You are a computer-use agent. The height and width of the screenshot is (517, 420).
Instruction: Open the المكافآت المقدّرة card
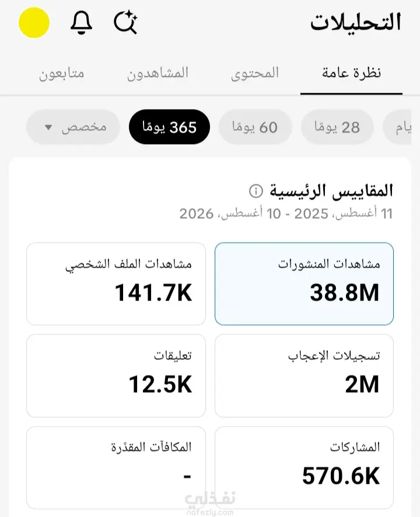click(116, 468)
